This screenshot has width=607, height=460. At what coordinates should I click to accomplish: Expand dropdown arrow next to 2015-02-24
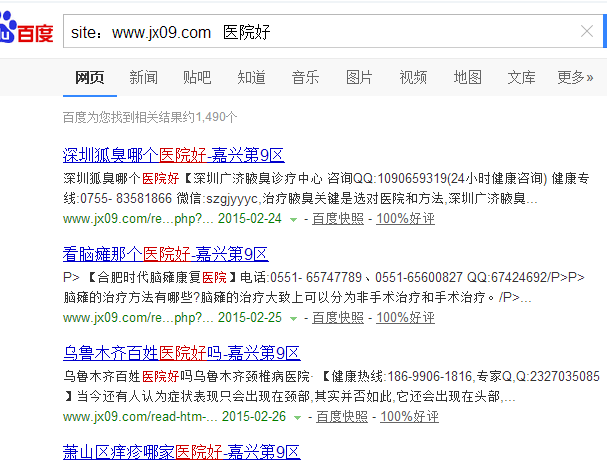(293, 220)
